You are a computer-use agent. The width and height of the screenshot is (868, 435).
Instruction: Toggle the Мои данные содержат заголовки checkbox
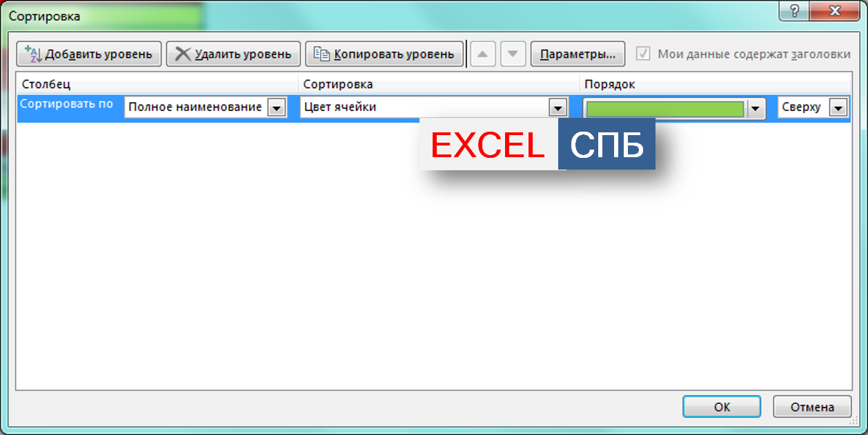(x=643, y=54)
